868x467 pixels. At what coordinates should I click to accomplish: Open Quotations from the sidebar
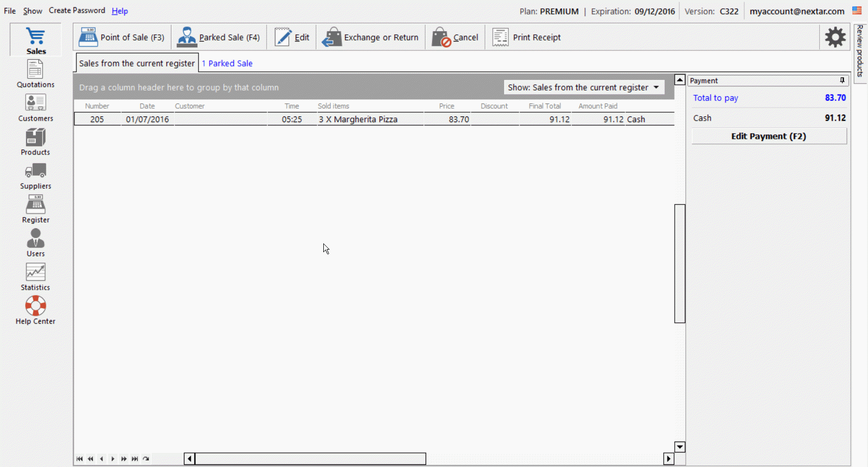coord(35,74)
